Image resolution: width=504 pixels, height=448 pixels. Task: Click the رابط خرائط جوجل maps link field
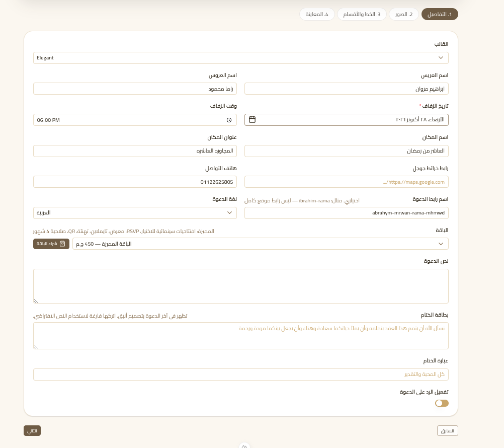347,182
